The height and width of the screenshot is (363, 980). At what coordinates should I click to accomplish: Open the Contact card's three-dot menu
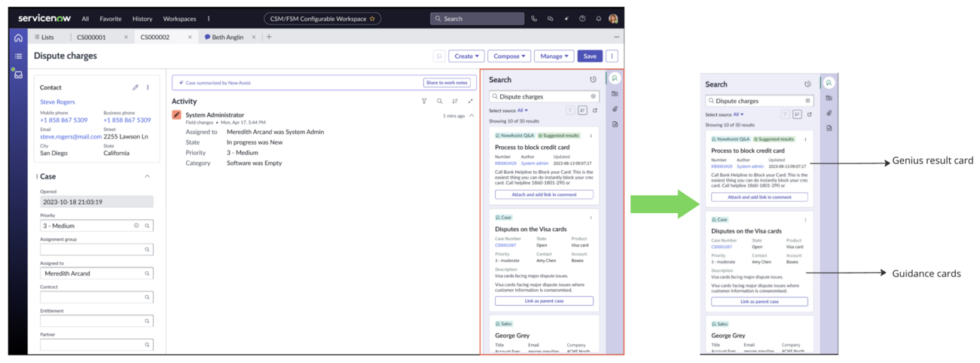point(148,87)
